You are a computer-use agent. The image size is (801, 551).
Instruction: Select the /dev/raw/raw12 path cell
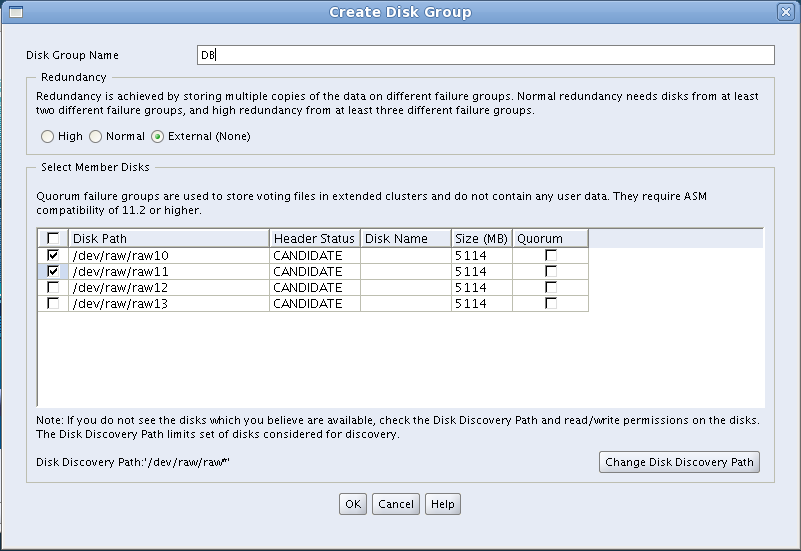169,288
